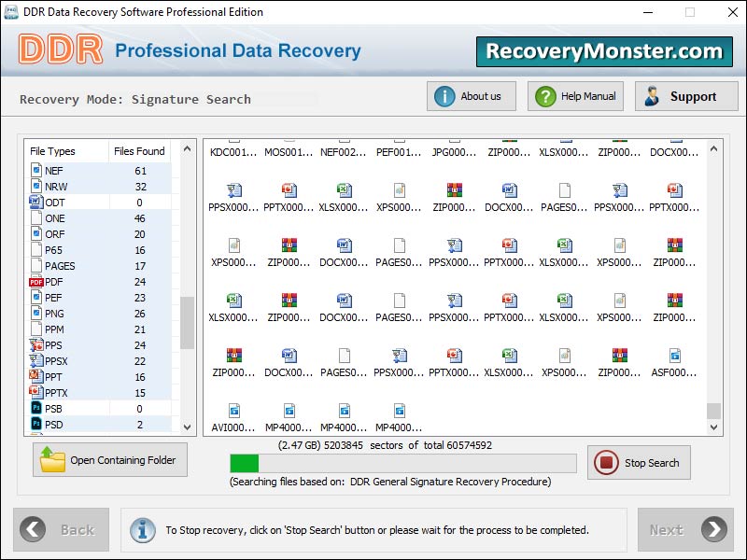Click the PNG file type icon
Viewport: 747px width, 560px height.
pos(36,313)
